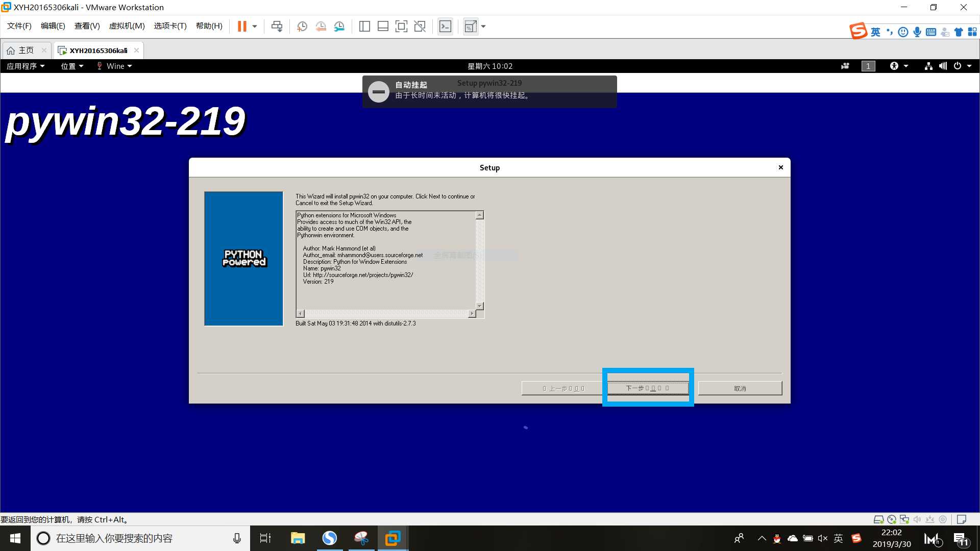Screen dimensions: 980x551
Task: Click the scroll down arrow in description box
Action: [x=480, y=306]
